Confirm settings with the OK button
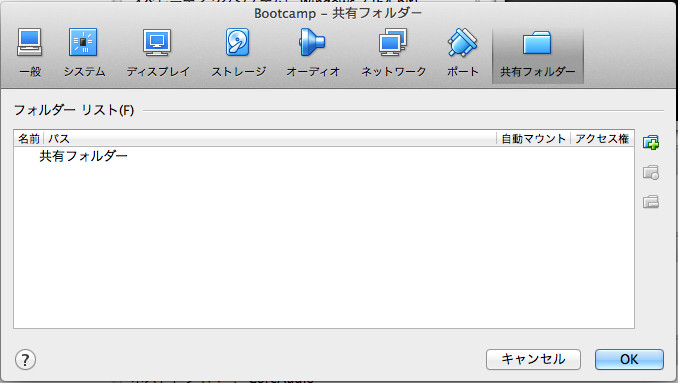 click(629, 359)
